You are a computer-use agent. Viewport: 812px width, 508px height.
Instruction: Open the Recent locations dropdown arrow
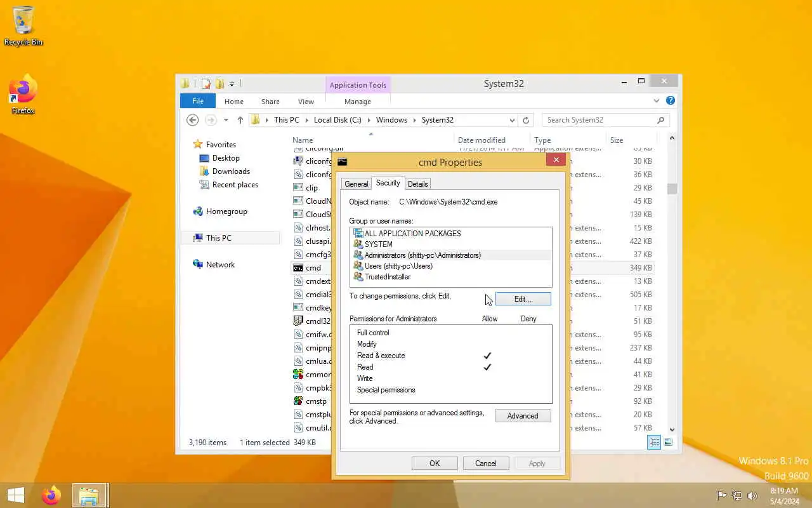[226, 120]
